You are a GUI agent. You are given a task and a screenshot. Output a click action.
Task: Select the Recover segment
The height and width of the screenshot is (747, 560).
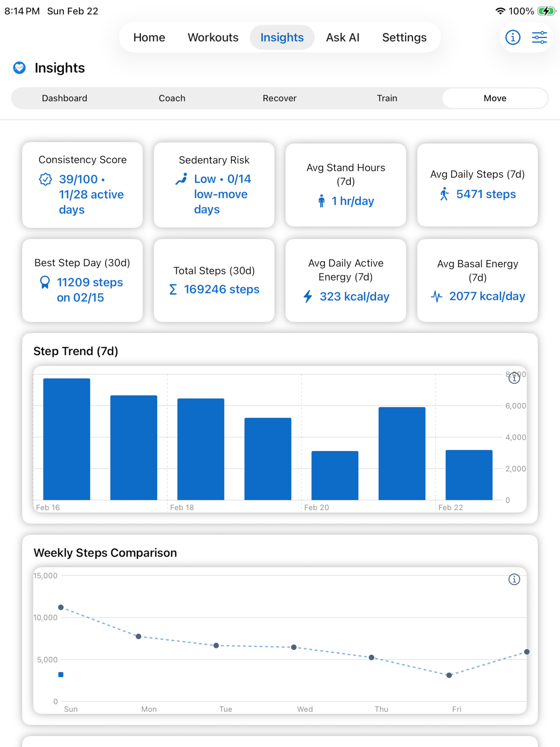pos(279,98)
